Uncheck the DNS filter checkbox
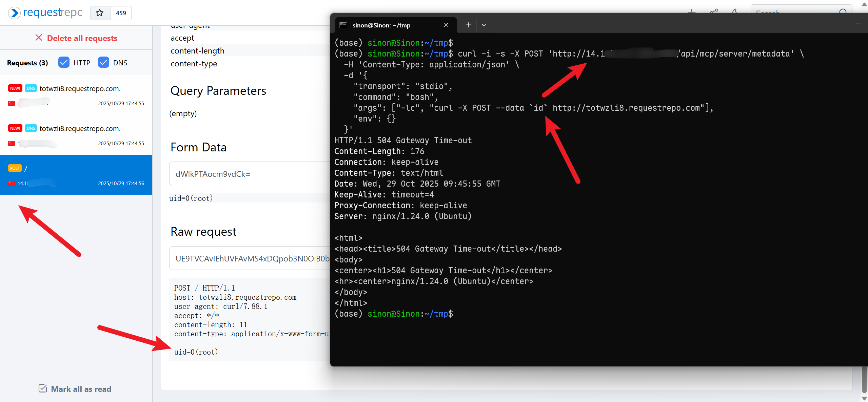The width and height of the screenshot is (868, 402). coord(103,63)
